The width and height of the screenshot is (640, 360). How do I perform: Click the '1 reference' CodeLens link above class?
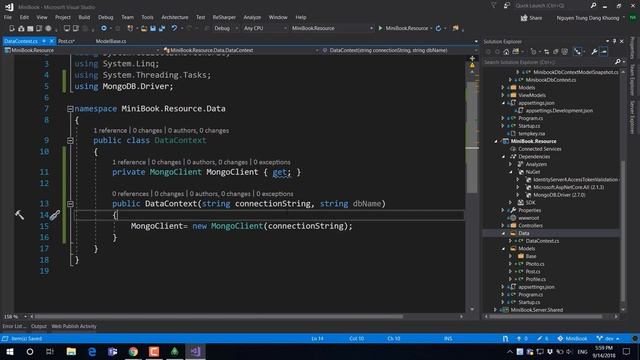coord(110,131)
